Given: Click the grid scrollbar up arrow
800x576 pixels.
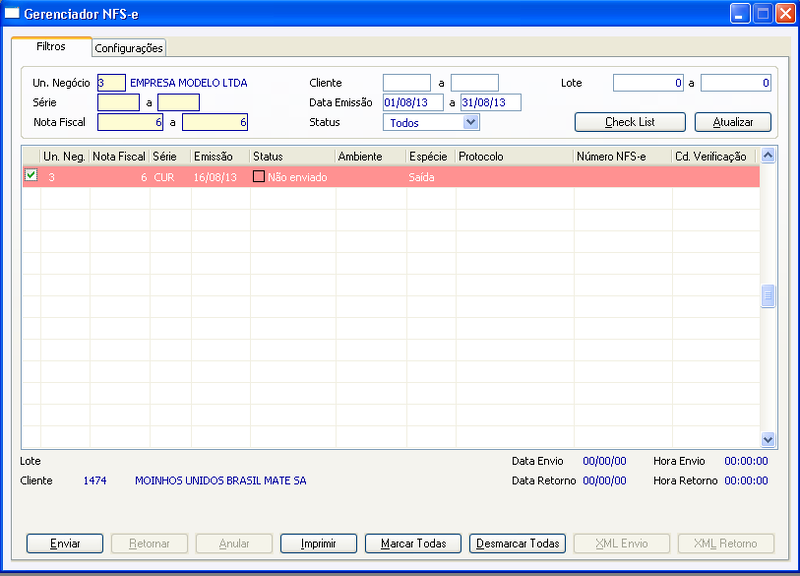Looking at the screenshot, I should [x=768, y=155].
